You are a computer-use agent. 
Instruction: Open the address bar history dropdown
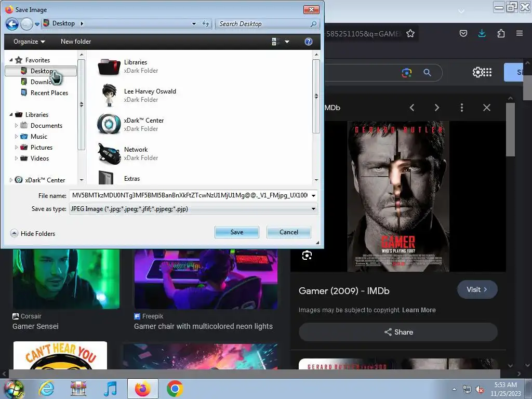click(x=194, y=24)
